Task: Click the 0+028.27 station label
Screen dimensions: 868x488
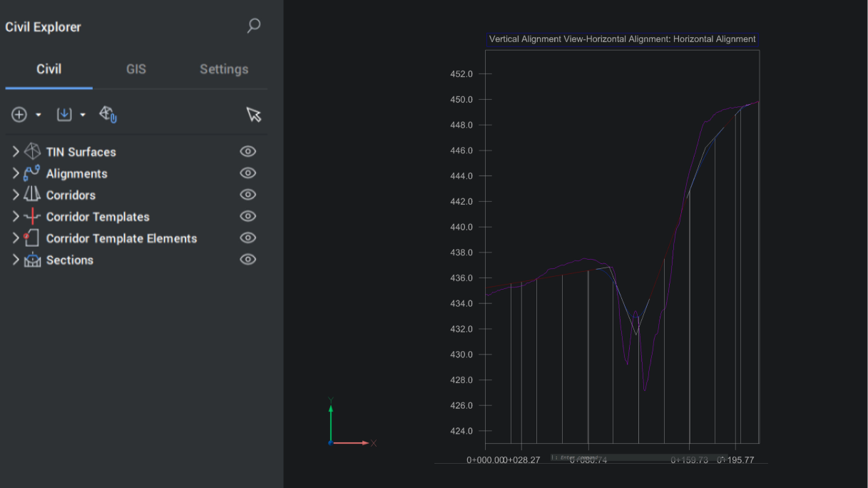Action: pyautogui.click(x=523, y=460)
